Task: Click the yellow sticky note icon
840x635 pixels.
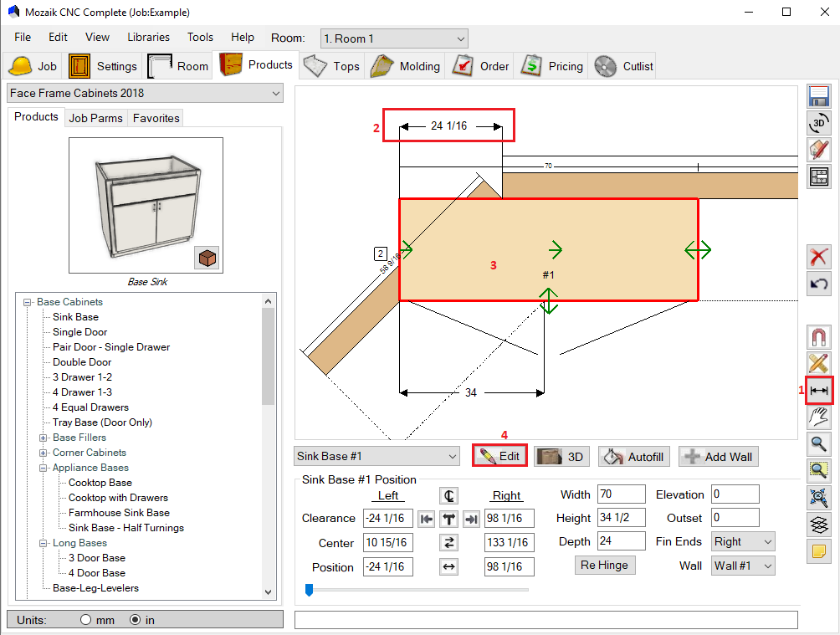Action: pos(819,551)
